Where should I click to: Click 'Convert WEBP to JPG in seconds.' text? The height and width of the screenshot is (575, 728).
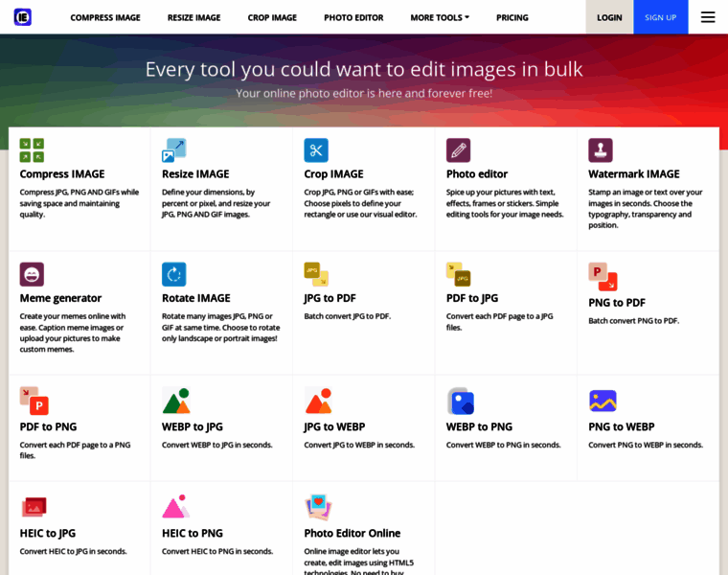216,445
